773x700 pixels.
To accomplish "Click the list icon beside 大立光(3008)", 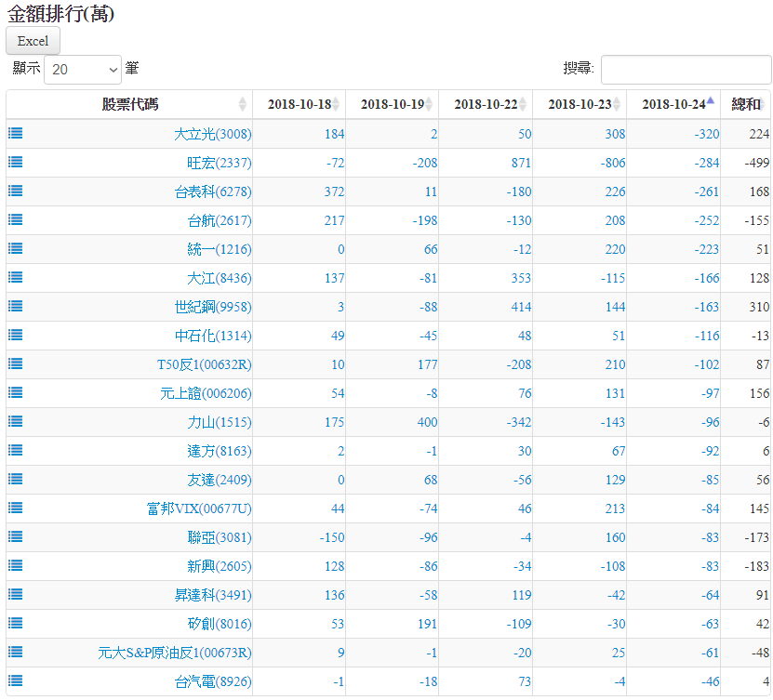I will [x=15, y=133].
